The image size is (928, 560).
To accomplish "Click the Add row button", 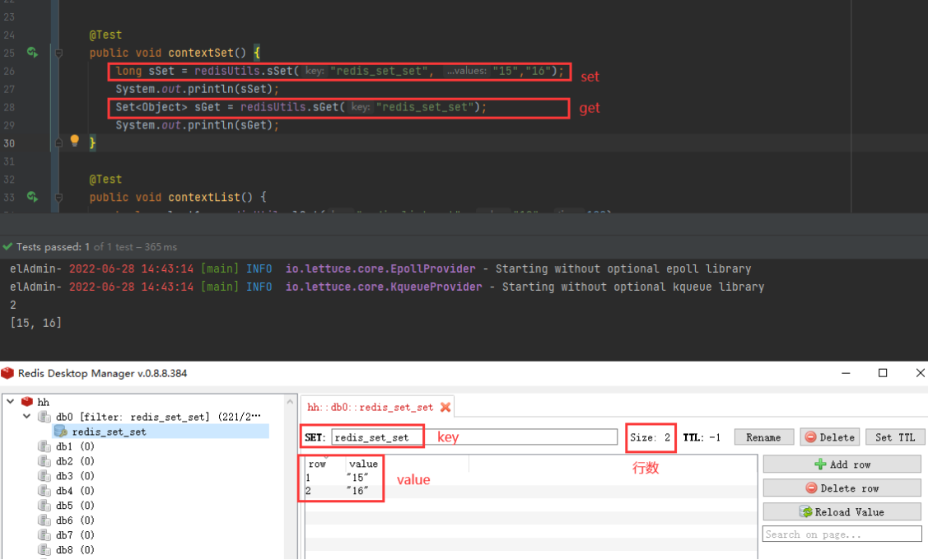I will click(842, 464).
